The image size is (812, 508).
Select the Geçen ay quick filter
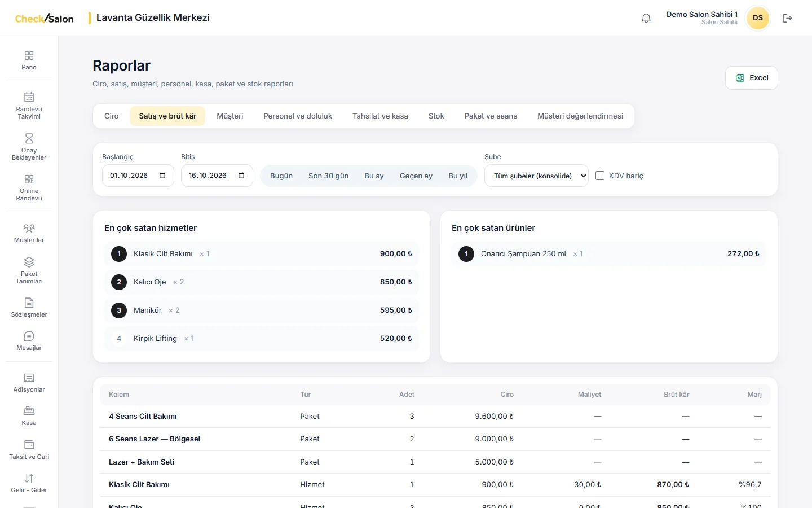(x=416, y=176)
